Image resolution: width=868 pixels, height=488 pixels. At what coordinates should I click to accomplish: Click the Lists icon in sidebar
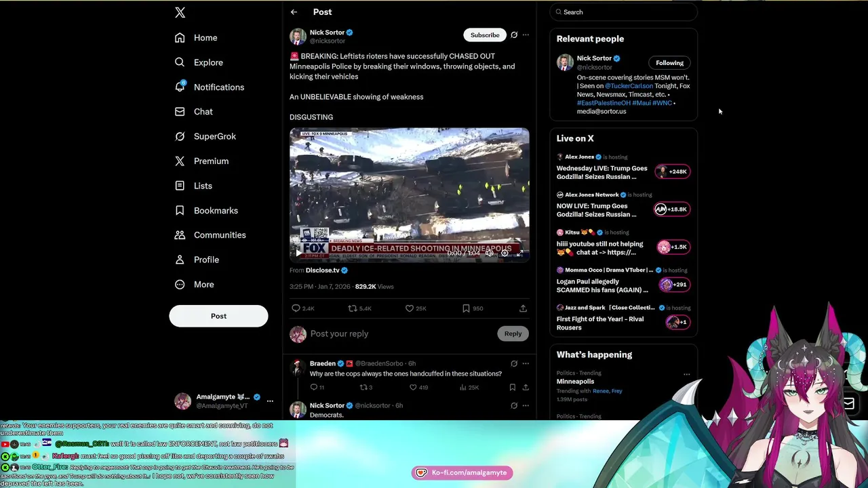[x=180, y=186]
